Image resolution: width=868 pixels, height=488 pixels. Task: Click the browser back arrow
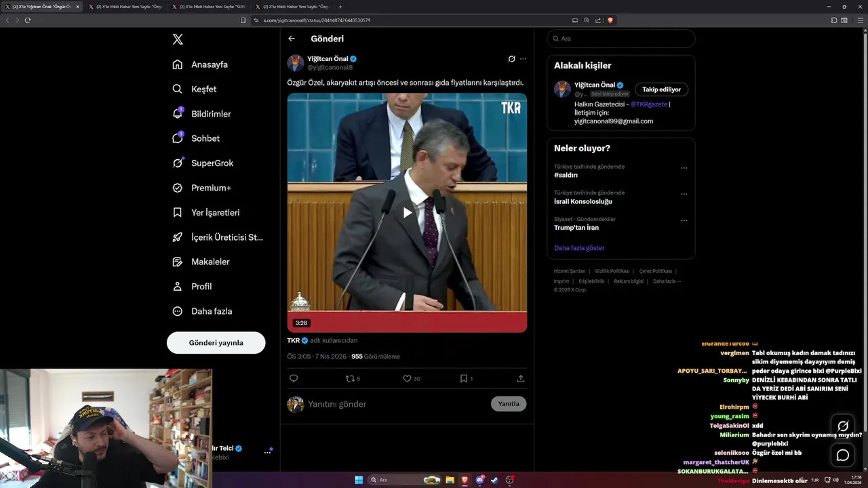click(x=7, y=20)
